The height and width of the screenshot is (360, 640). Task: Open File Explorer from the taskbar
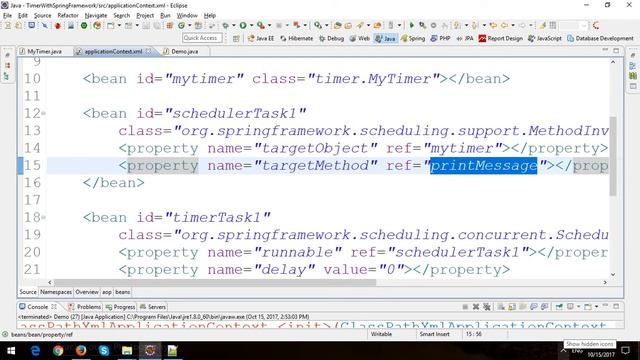pos(127,351)
